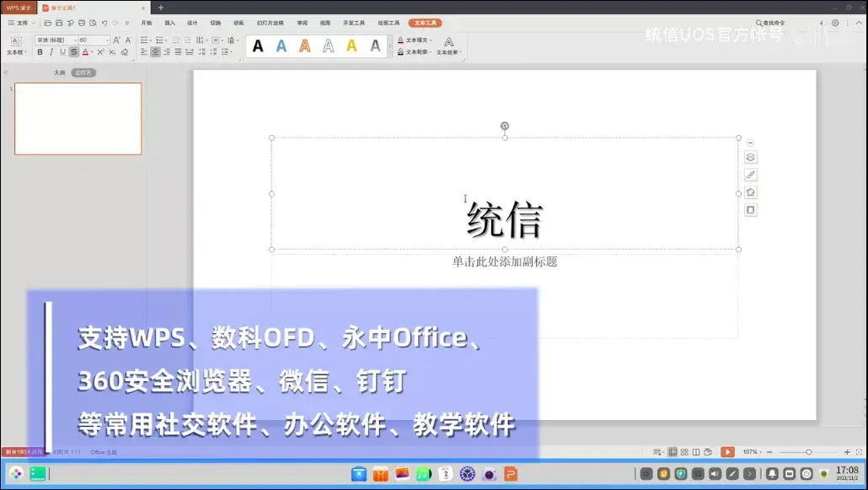Switch to the 插入 ribbon tab
This screenshot has width=868, height=490.
coord(169,23)
